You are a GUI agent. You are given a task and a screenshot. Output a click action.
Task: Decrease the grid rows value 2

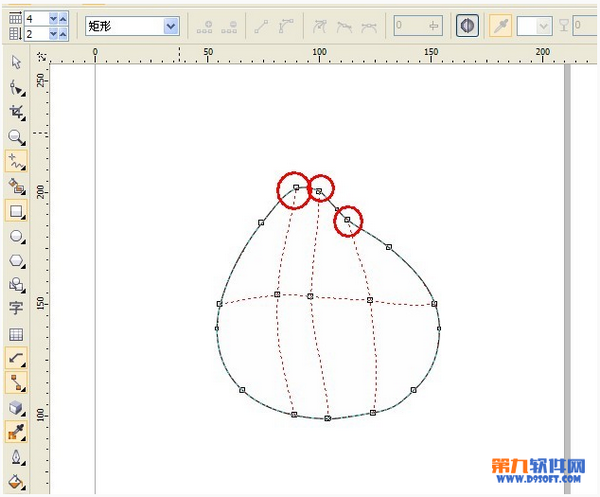click(x=53, y=34)
